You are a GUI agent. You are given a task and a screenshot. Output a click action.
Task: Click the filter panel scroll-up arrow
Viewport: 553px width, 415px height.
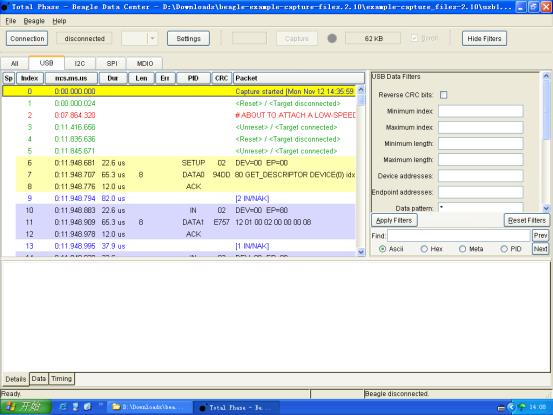click(546, 76)
